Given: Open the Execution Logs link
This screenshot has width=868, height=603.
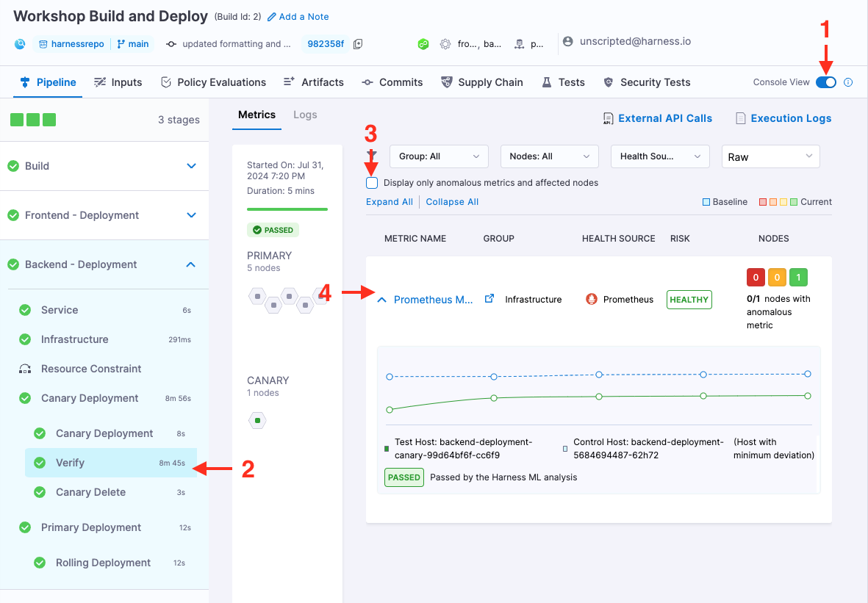Looking at the screenshot, I should pos(791,118).
